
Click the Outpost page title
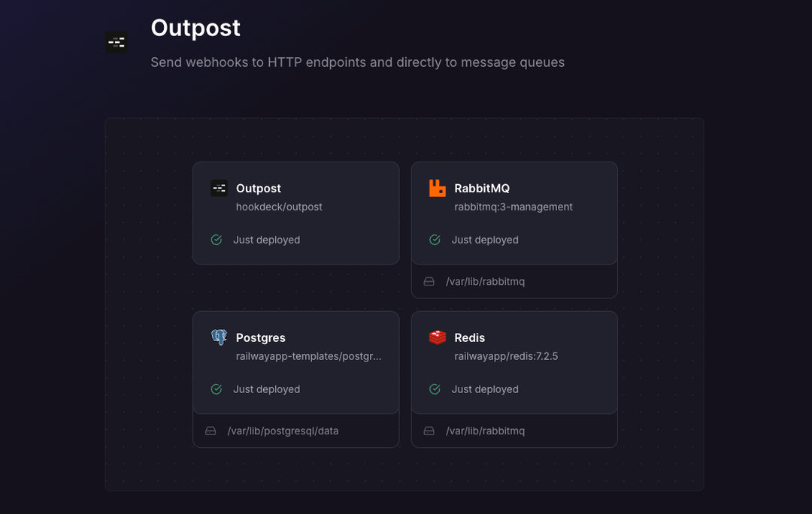195,29
